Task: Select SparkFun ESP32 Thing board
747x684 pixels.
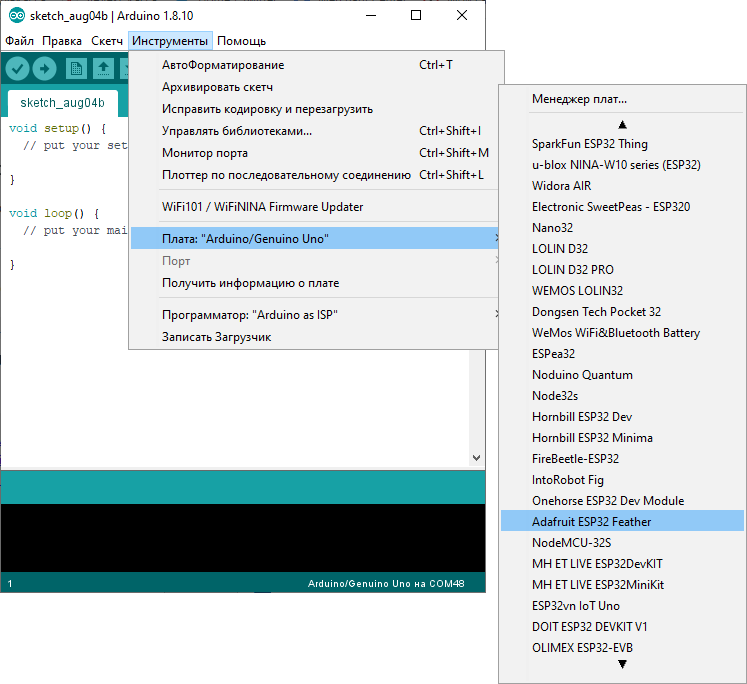Action: 622,144
